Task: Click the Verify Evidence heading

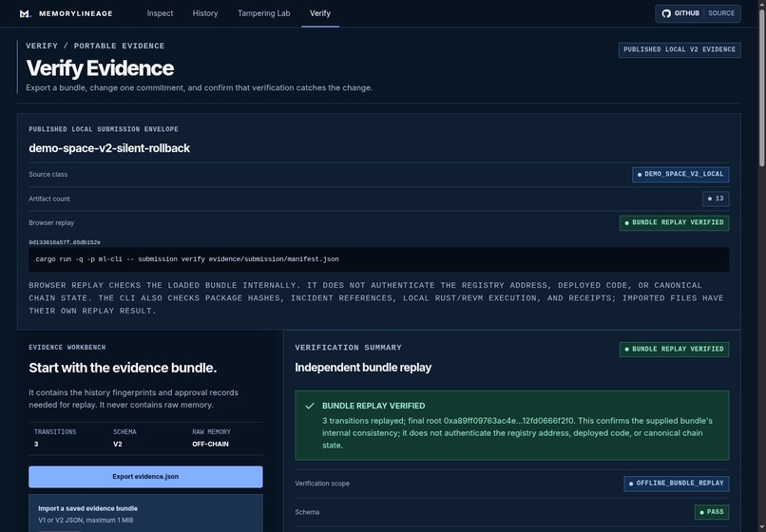Action: coord(100,68)
